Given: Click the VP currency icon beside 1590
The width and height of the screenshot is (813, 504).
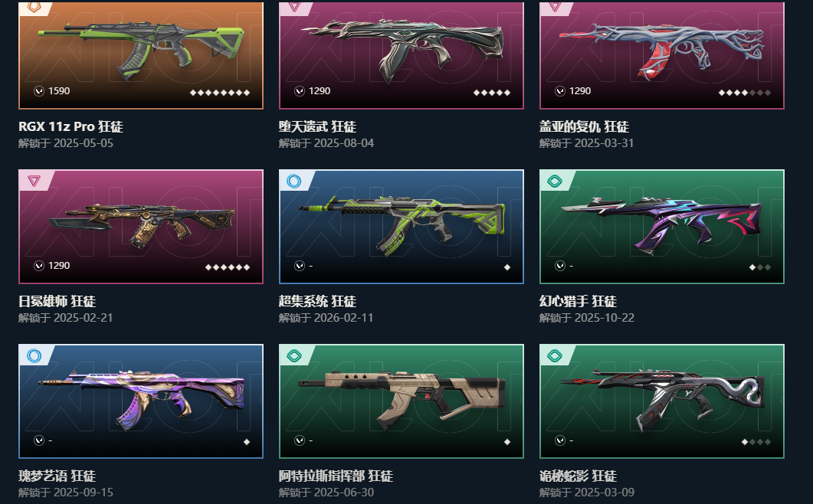Looking at the screenshot, I should tap(39, 90).
